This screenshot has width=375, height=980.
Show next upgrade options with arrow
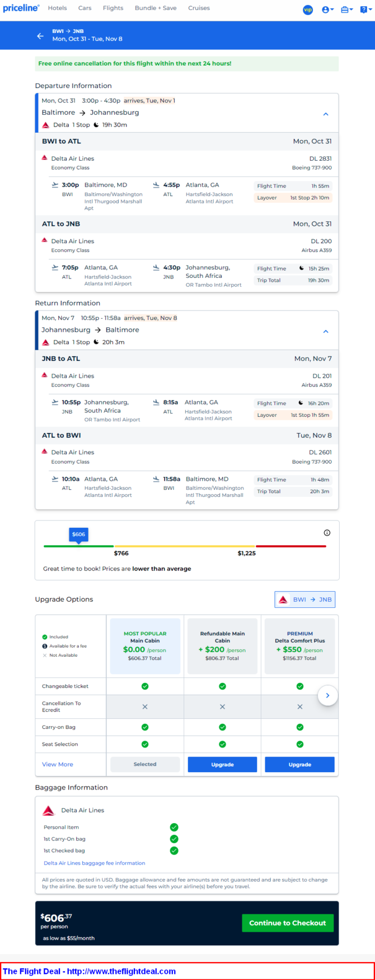pyautogui.click(x=327, y=695)
